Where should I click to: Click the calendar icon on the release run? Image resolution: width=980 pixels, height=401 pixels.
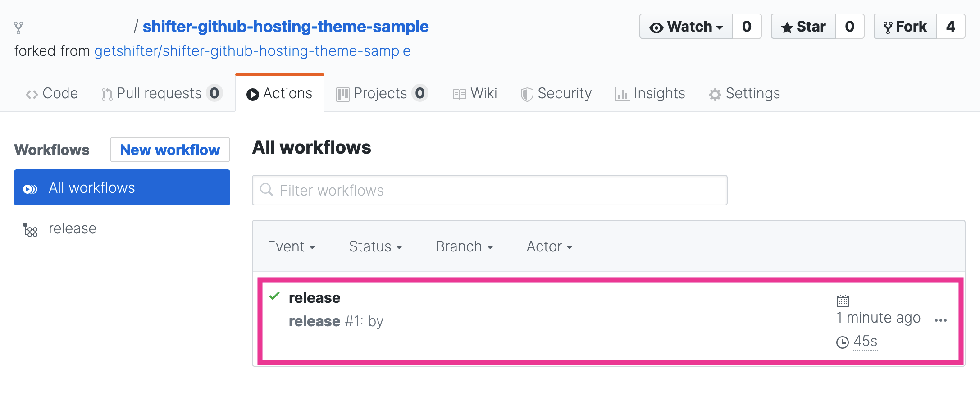[843, 301]
